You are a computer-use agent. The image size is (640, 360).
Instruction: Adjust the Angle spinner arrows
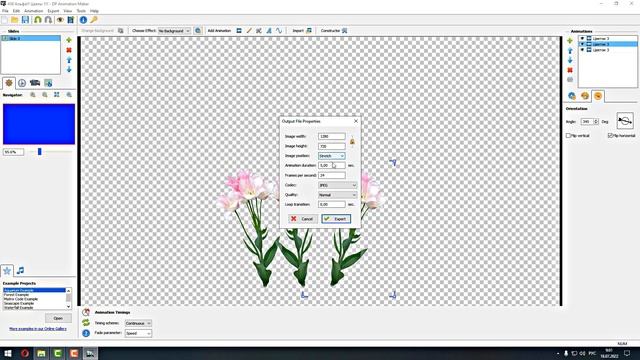click(x=596, y=122)
